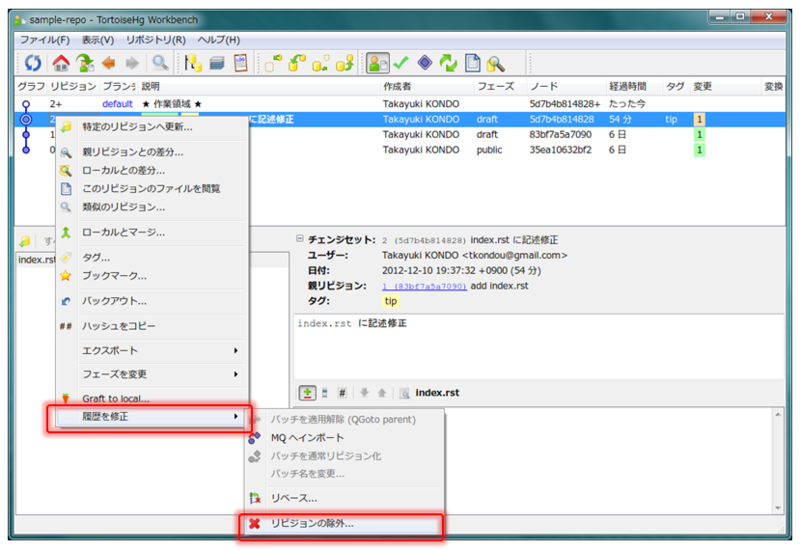
Task: Click the refresh repository toolbar icon
Action: click(x=33, y=63)
